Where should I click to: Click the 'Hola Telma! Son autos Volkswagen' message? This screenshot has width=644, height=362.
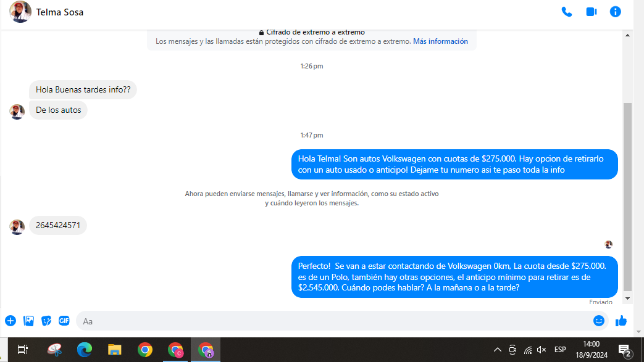click(454, 164)
